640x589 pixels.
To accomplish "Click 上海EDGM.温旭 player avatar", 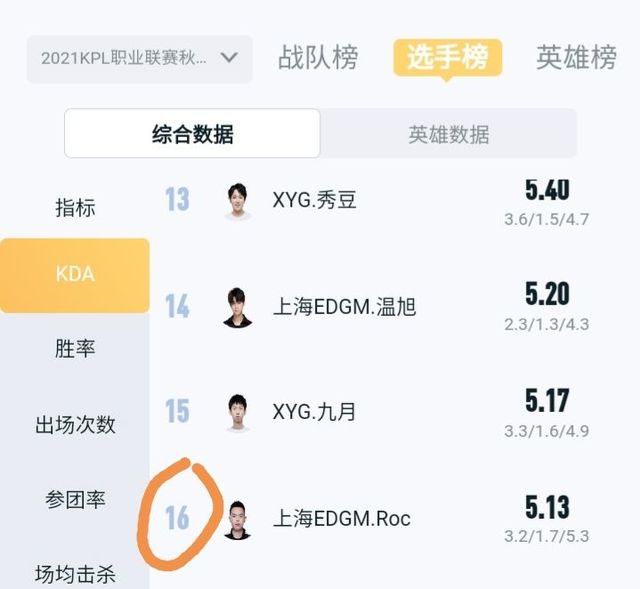I will click(x=238, y=306).
